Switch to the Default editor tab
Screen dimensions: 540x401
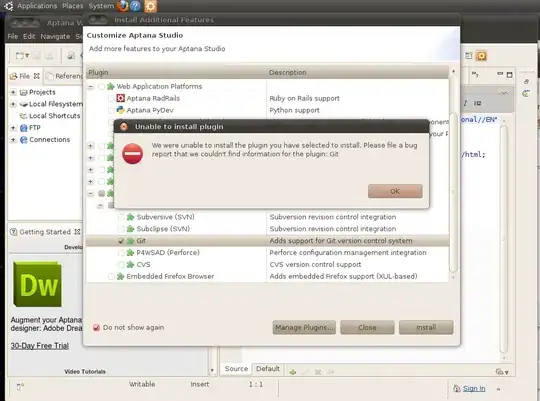(x=268, y=369)
